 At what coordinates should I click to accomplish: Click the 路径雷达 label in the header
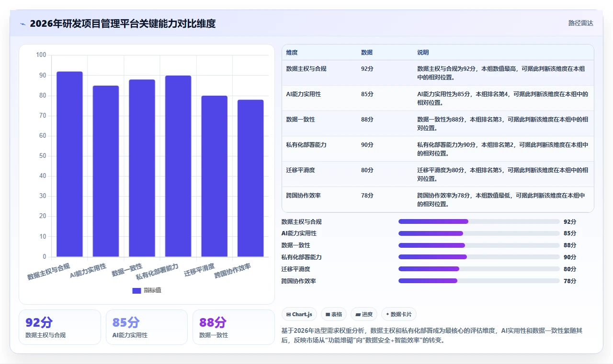coord(580,23)
